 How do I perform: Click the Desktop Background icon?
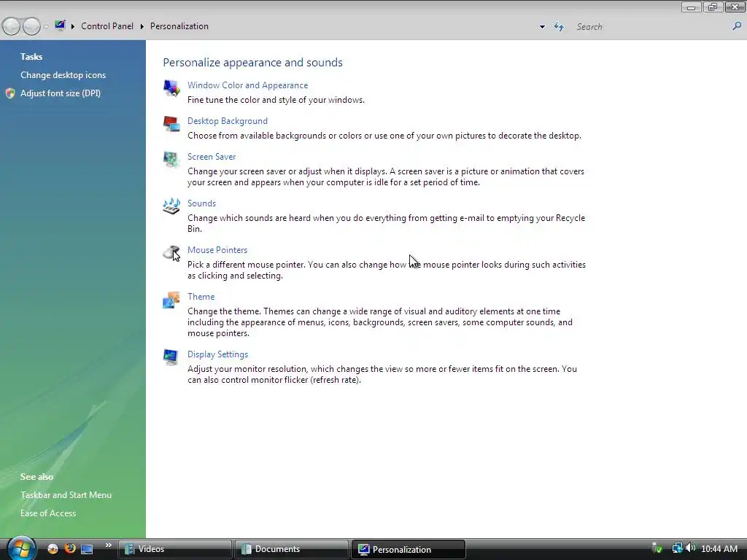[171, 124]
